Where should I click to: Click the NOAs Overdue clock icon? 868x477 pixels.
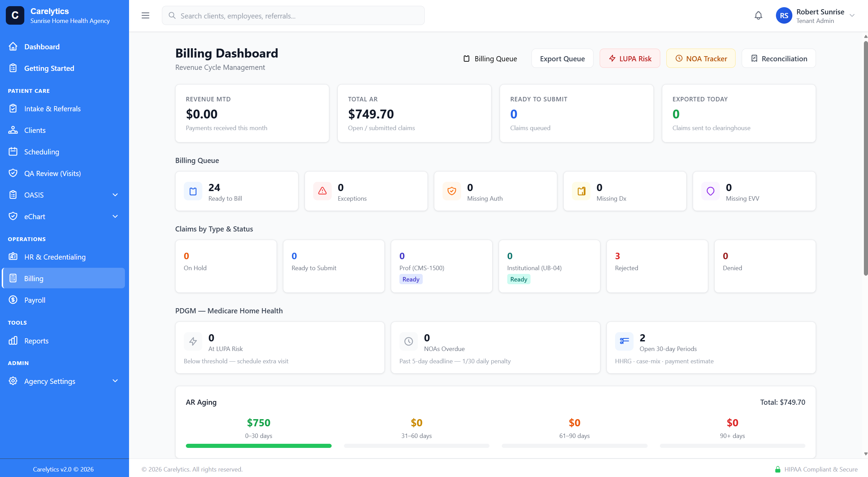(409, 341)
